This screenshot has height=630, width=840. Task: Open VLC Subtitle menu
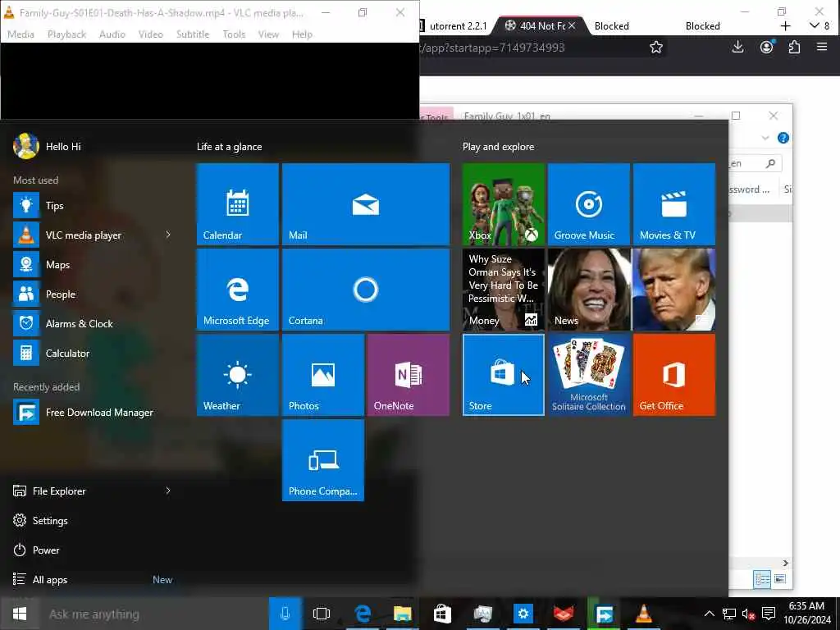click(x=193, y=34)
